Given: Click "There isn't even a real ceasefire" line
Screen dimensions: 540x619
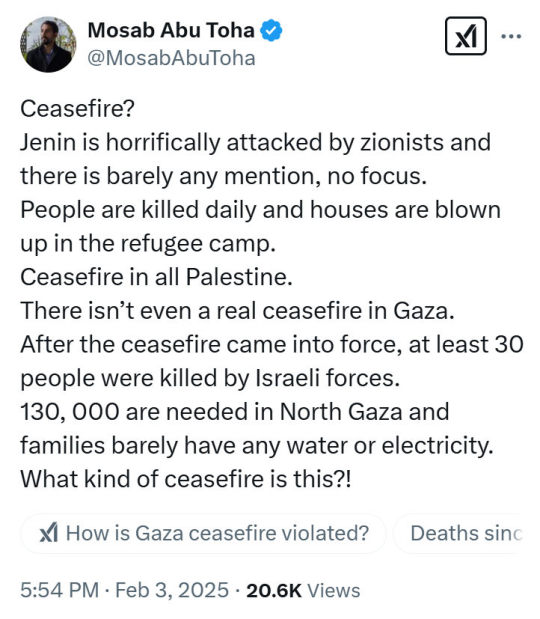Looking at the screenshot, I should [x=237, y=310].
